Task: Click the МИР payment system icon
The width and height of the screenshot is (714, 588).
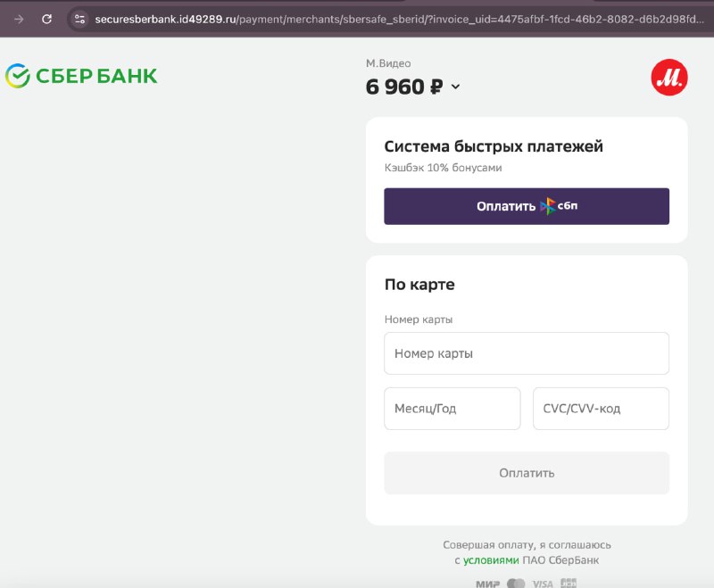Action: [487, 584]
